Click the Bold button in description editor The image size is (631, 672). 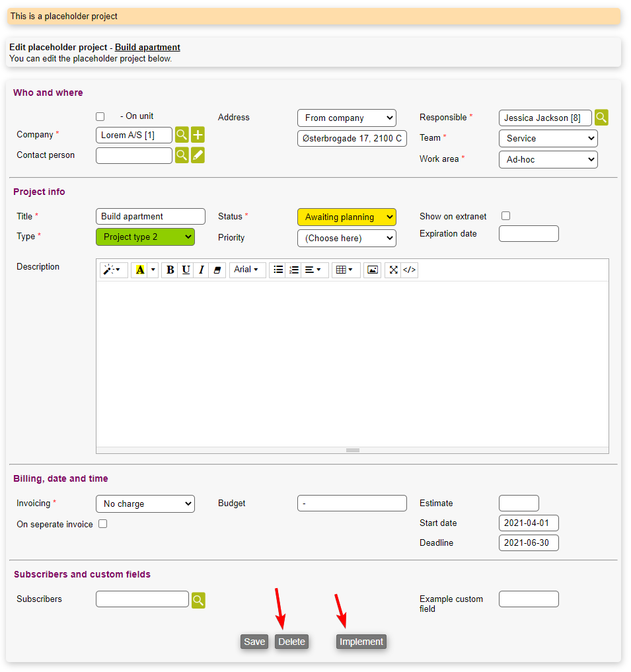170,270
